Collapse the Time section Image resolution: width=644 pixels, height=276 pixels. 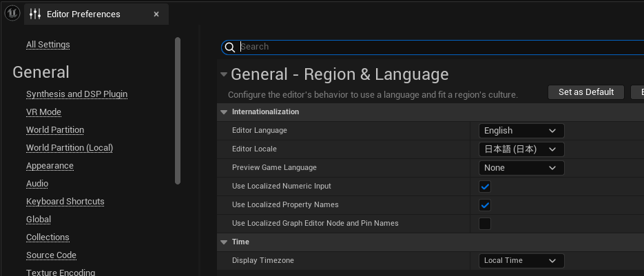(x=223, y=242)
